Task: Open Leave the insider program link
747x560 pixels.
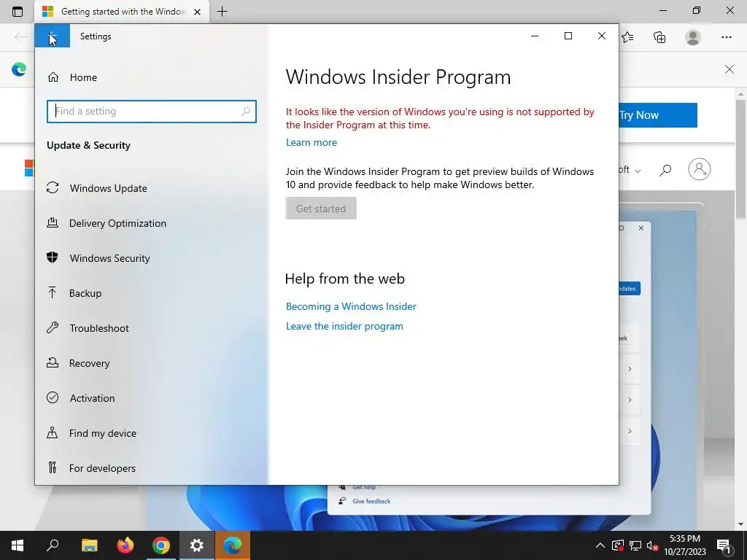Action: pos(344,326)
